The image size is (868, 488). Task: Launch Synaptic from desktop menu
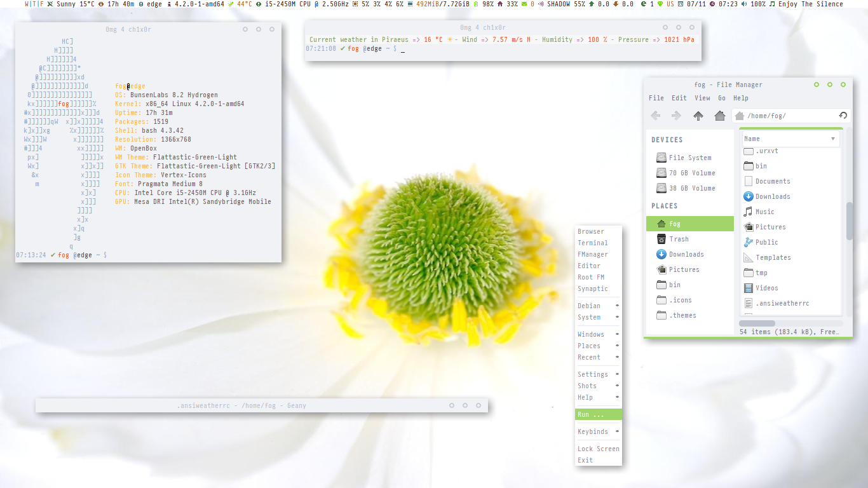pyautogui.click(x=599, y=288)
